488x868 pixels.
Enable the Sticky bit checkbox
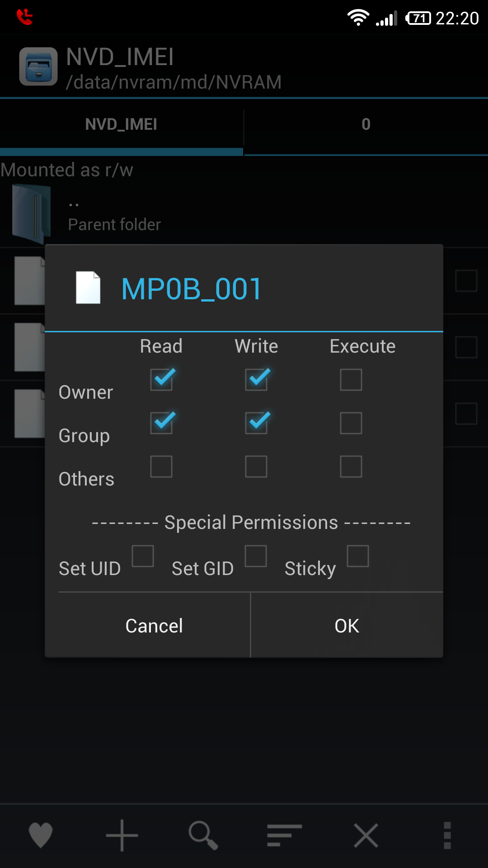358,556
